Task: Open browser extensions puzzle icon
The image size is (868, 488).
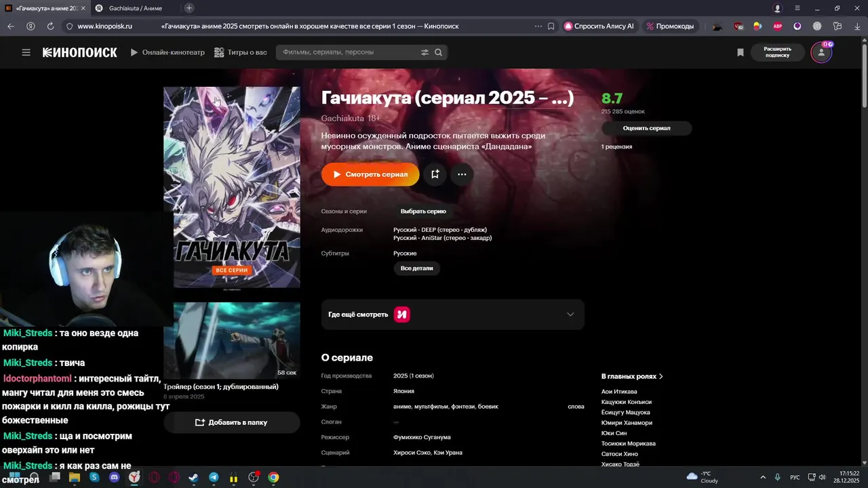Action: (837, 26)
